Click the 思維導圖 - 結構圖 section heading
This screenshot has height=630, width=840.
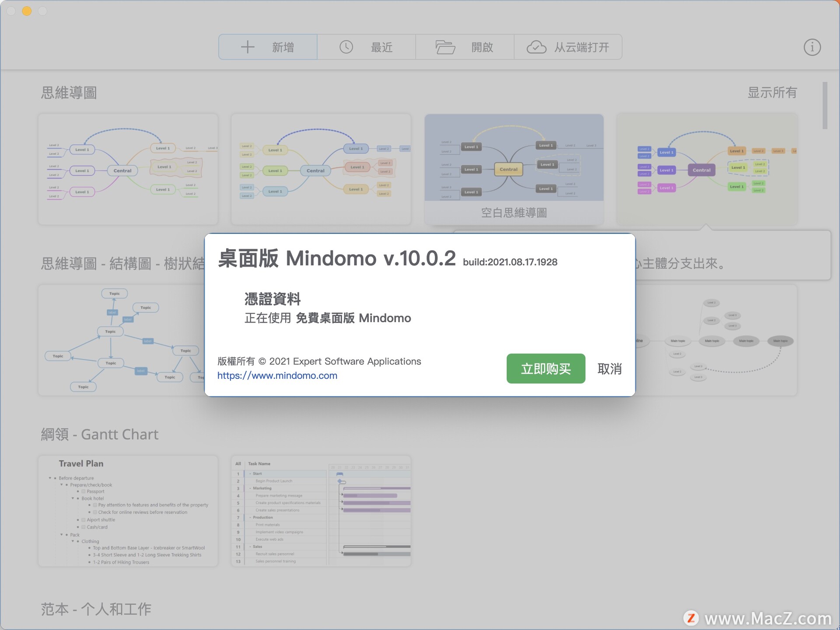122,264
